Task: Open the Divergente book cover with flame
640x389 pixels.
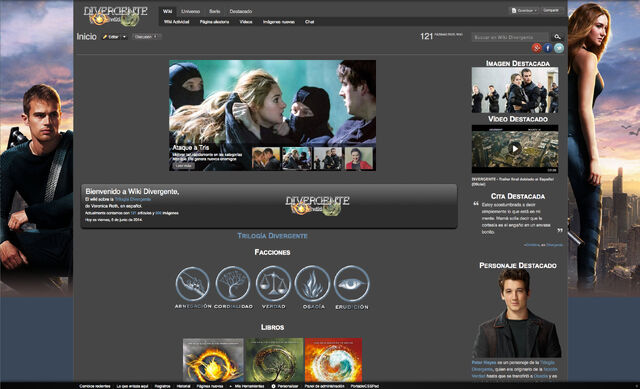Action: [x=213, y=360]
